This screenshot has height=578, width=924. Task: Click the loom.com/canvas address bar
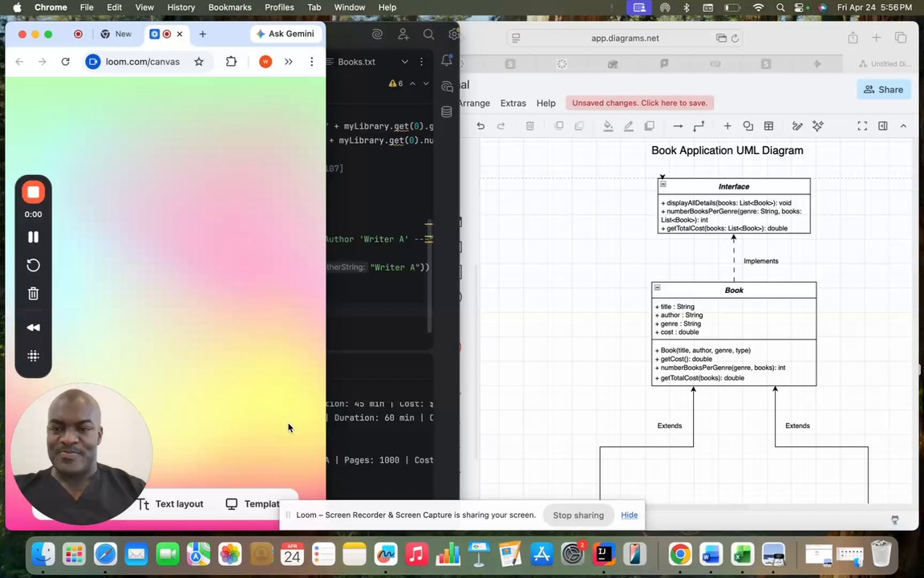[143, 61]
